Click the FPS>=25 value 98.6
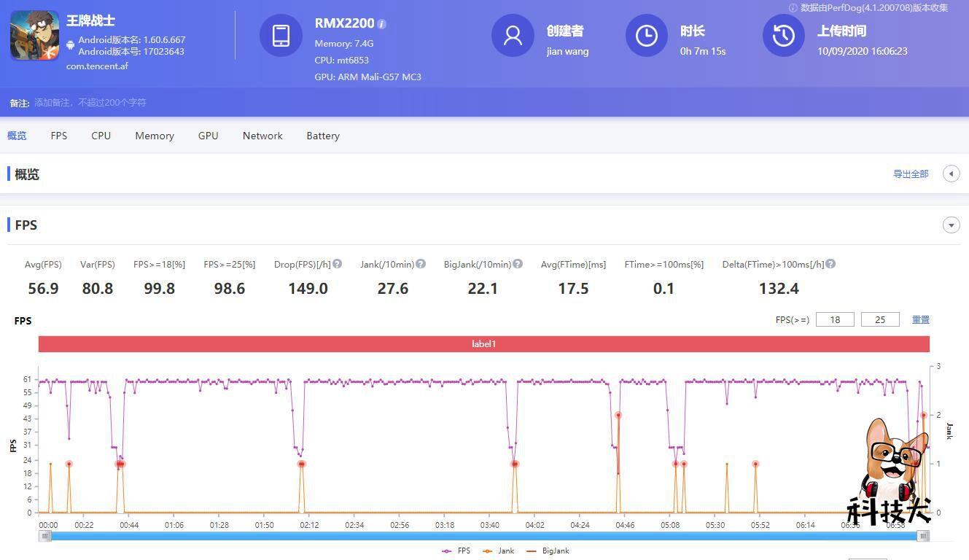Viewport: 969px width, 560px height. (230, 289)
